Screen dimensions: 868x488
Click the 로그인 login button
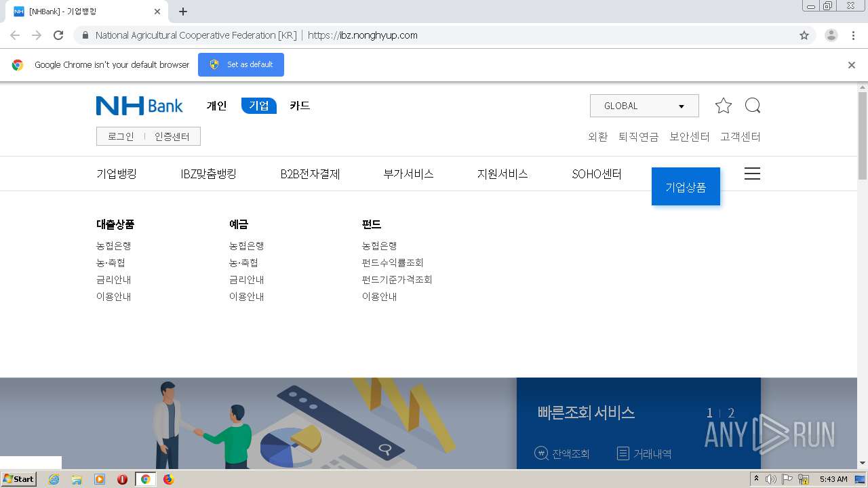pyautogui.click(x=121, y=136)
